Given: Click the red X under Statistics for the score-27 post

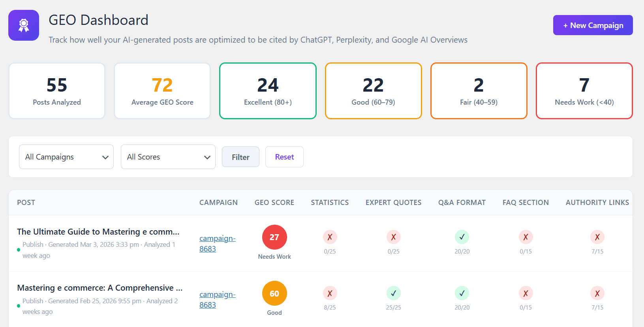Looking at the screenshot, I should coord(330,237).
